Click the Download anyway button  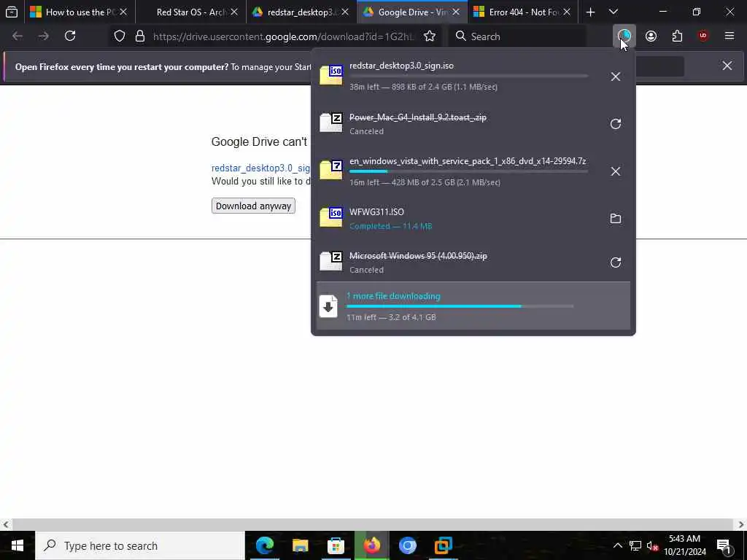pos(253,206)
